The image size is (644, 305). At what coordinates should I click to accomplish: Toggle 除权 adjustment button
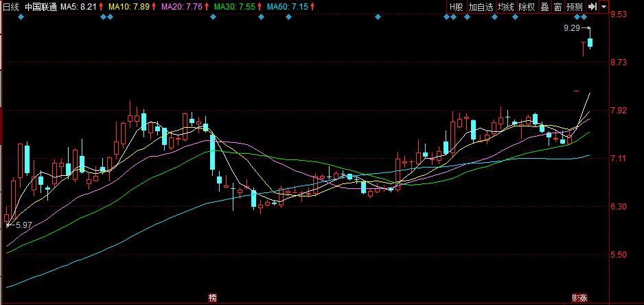(x=527, y=7)
